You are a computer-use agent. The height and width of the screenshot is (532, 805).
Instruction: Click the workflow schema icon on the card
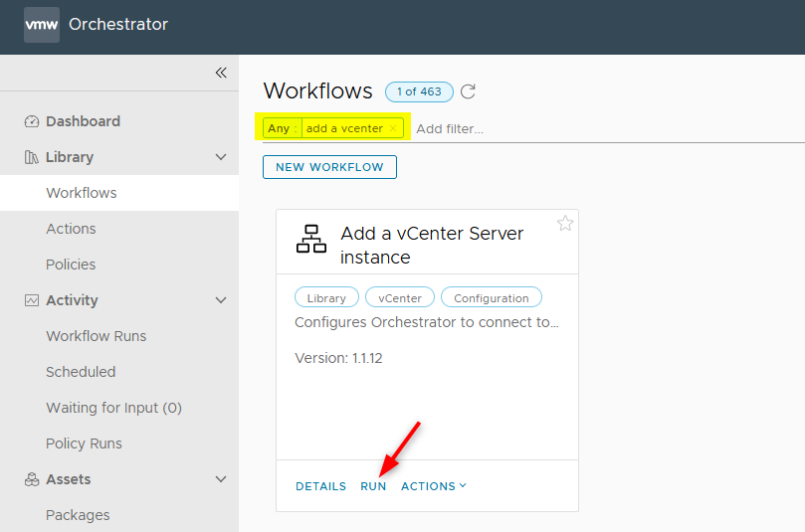click(x=311, y=239)
